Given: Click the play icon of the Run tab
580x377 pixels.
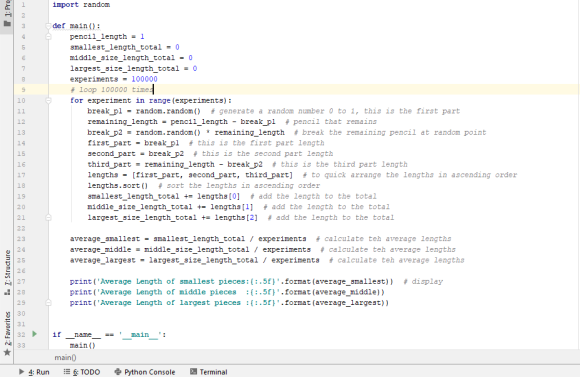Looking at the screenshot, I should [x=21, y=371].
